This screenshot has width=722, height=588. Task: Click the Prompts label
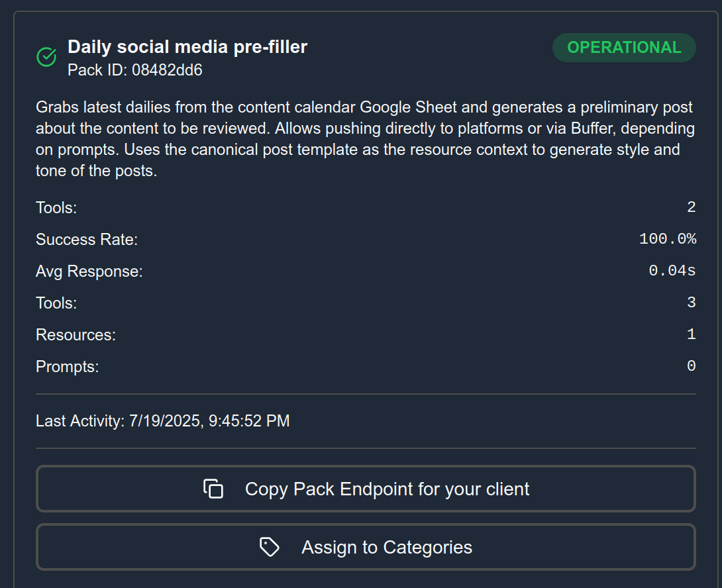click(67, 367)
